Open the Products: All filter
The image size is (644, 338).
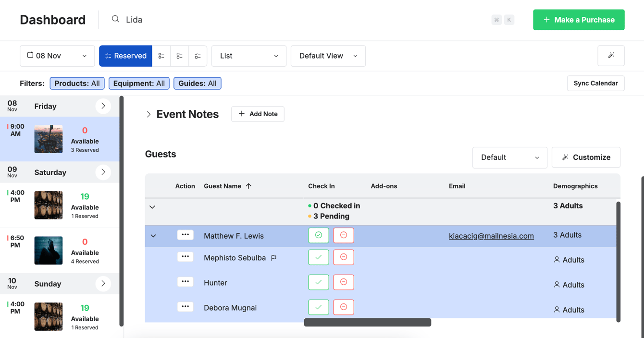pos(77,83)
